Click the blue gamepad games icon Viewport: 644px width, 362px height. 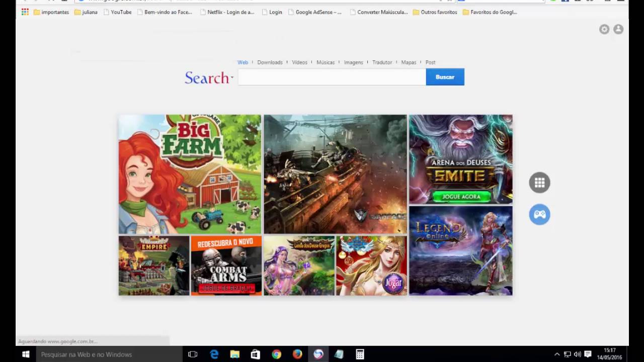(x=539, y=215)
